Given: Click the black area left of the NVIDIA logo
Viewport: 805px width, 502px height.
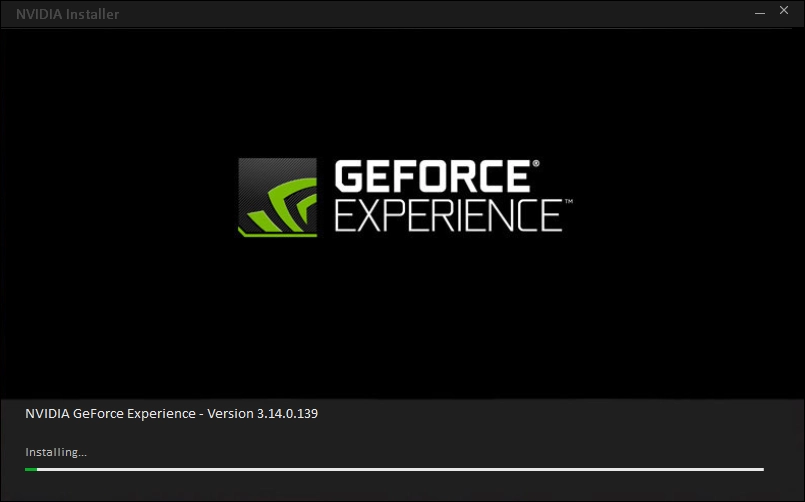Looking at the screenshot, I should click(120, 200).
